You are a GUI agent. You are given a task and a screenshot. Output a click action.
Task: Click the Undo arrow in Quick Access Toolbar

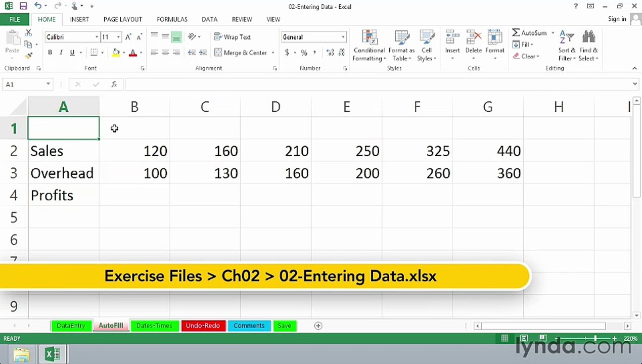coord(38,6)
